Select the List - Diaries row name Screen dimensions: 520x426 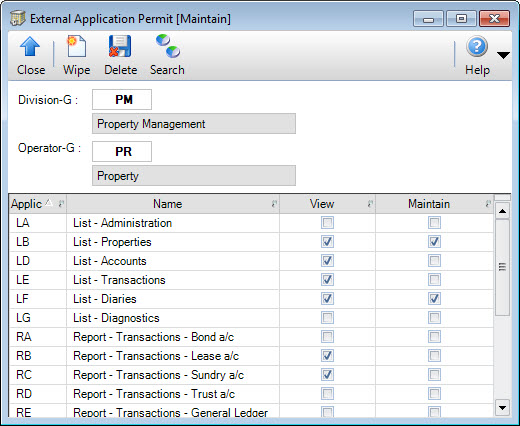105,299
